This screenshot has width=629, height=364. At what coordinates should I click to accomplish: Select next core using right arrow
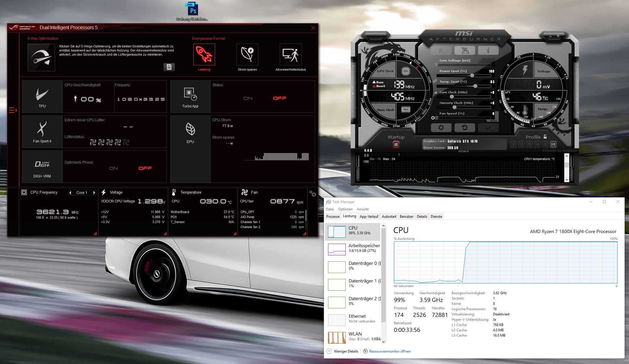click(94, 192)
